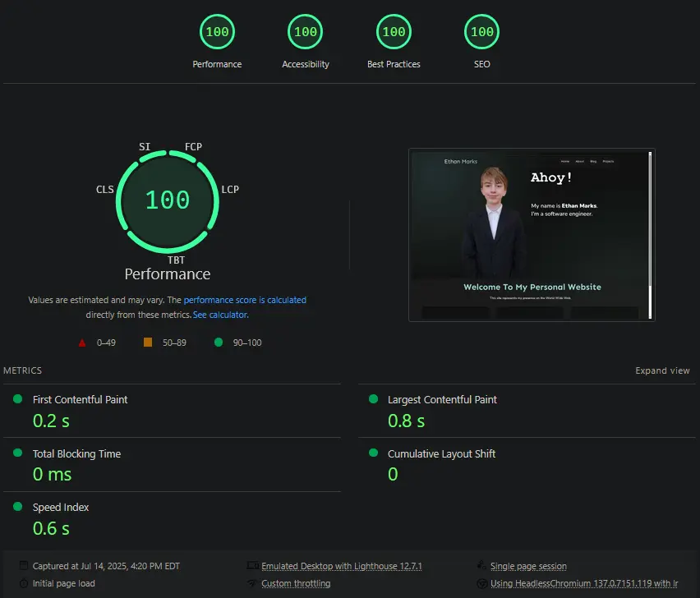Image resolution: width=700 pixels, height=598 pixels.
Task: Select the Cumulative Layout Shift metric title
Action: [x=441, y=454]
